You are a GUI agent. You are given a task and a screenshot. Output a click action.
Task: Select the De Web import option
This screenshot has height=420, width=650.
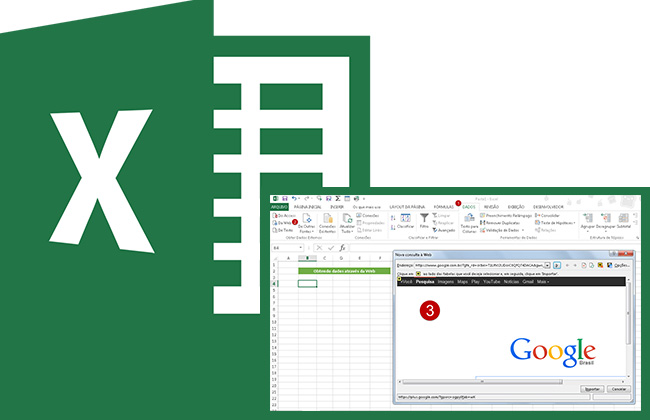(282, 223)
